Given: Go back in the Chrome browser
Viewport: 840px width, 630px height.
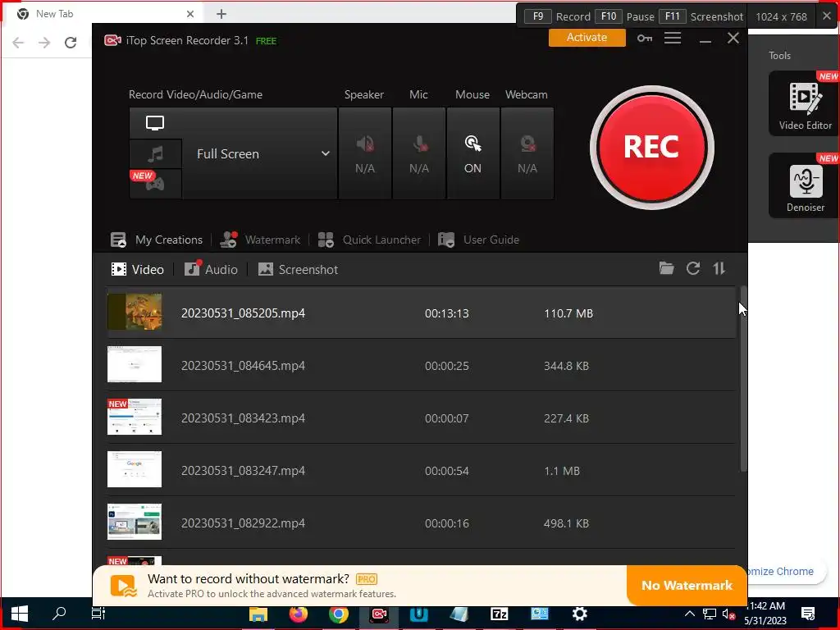Looking at the screenshot, I should coord(18,43).
